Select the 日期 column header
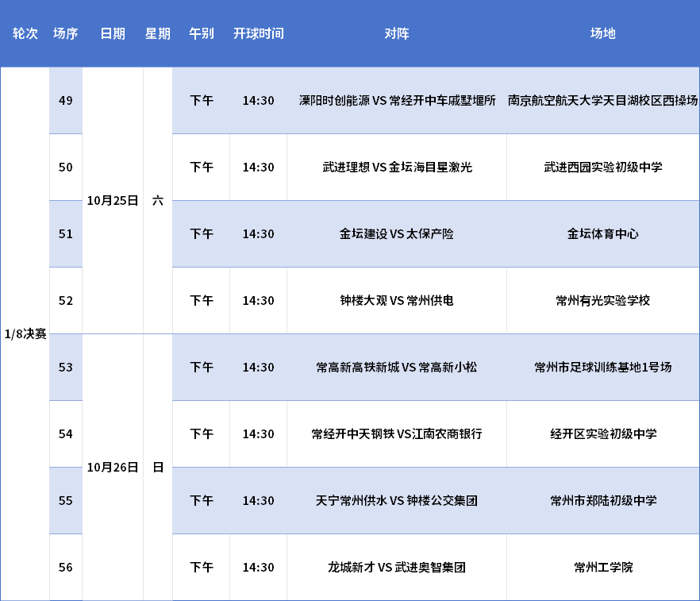Viewport: 700px width, 601px height. click(113, 34)
